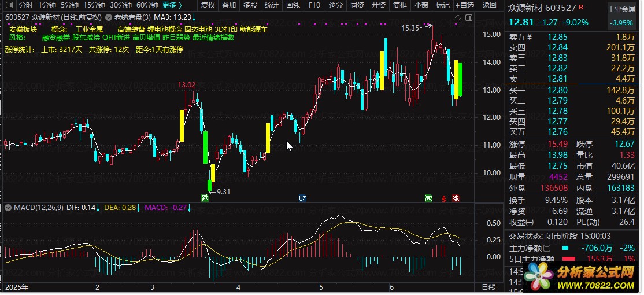
Task: Click the 固态电池 concept
Action: pos(198,30)
